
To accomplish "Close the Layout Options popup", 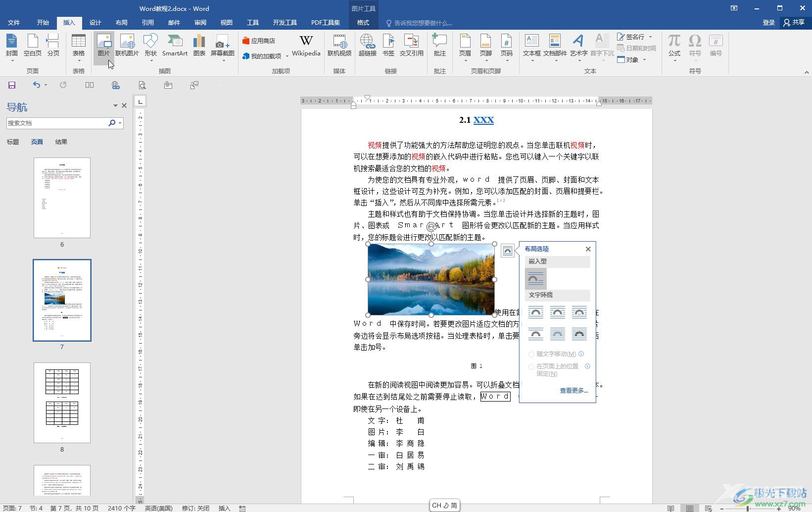I will pos(588,249).
